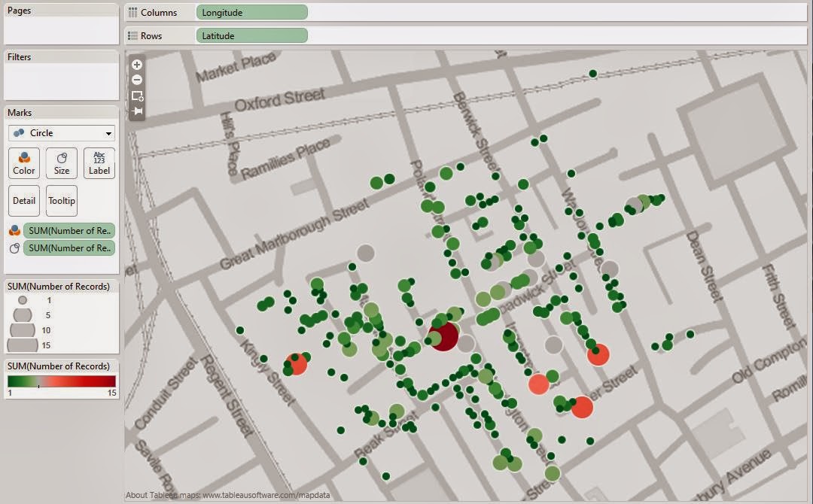Open the Color mark card
The image size is (813, 504).
(24, 163)
